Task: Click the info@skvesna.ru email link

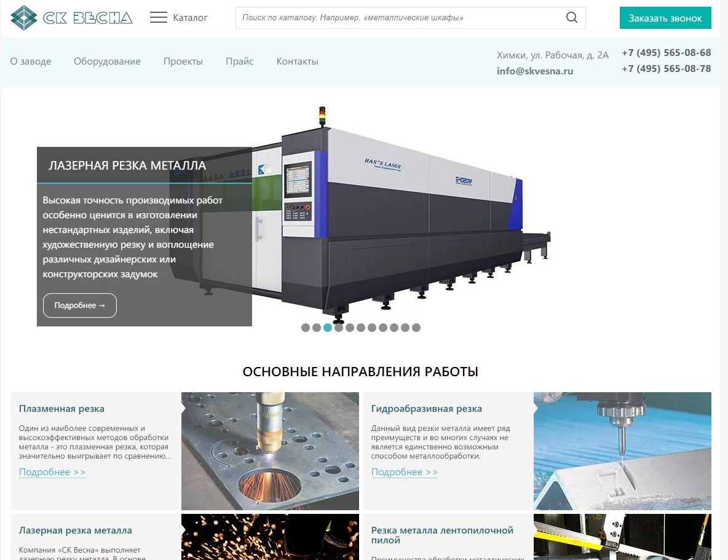Action: [535, 71]
